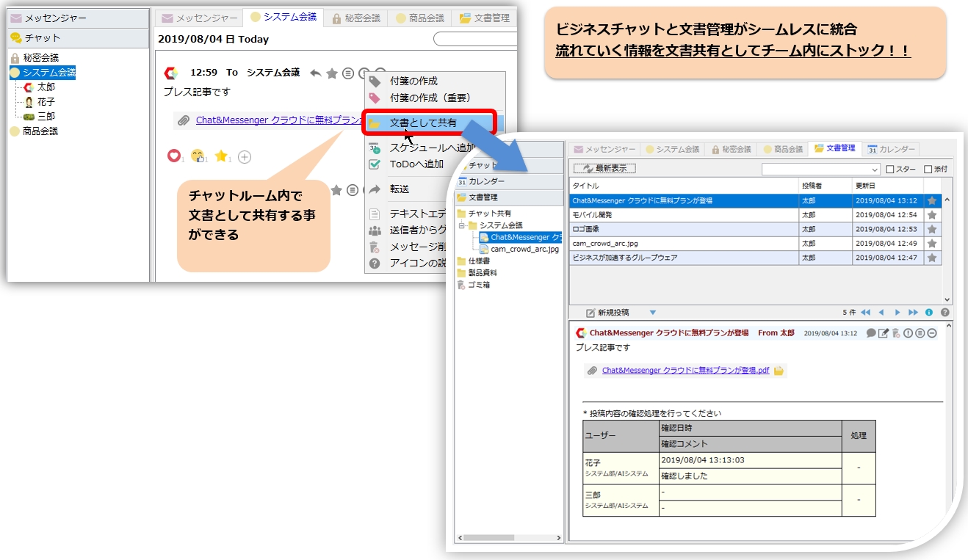The image size is (968, 560).
Task: Open the ゴミ箱 trash in document tree
Action: (x=478, y=285)
